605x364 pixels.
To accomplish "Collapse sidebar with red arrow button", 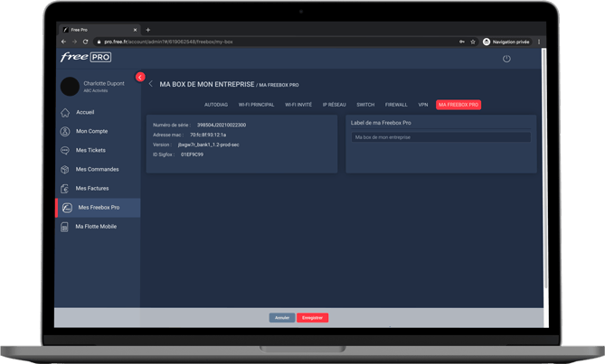I will point(140,77).
